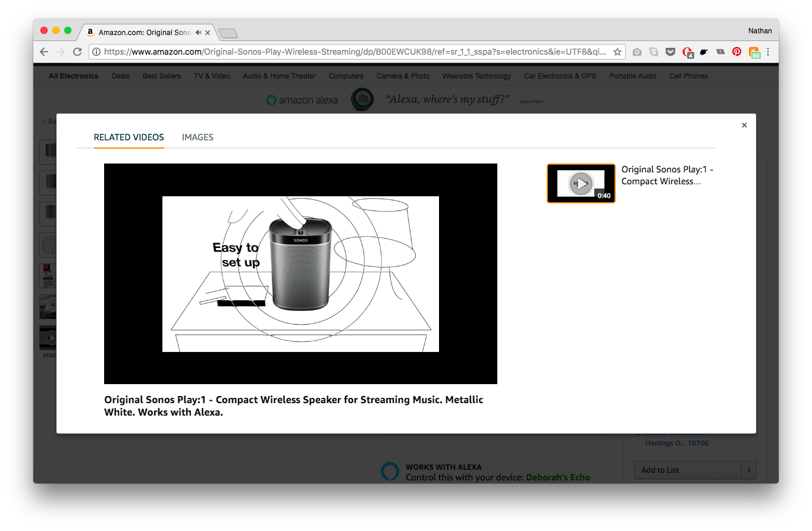Open the camera screenshot extension
The width and height of the screenshot is (812, 531).
[x=637, y=52]
